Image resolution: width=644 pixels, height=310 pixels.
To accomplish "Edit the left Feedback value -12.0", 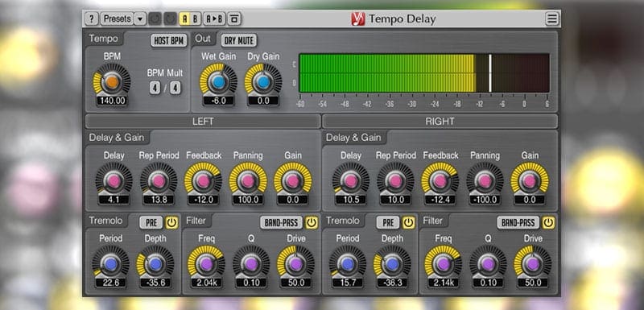I will (204, 200).
